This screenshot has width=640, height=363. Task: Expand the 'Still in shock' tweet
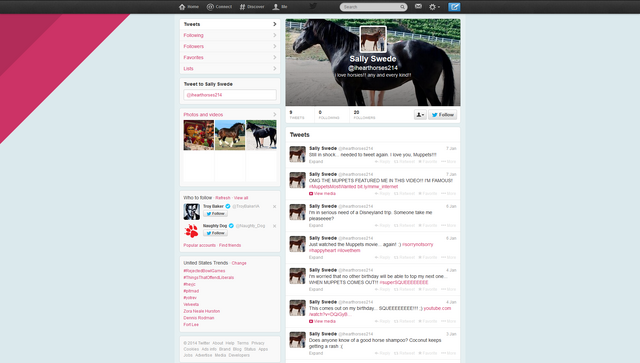click(316, 162)
